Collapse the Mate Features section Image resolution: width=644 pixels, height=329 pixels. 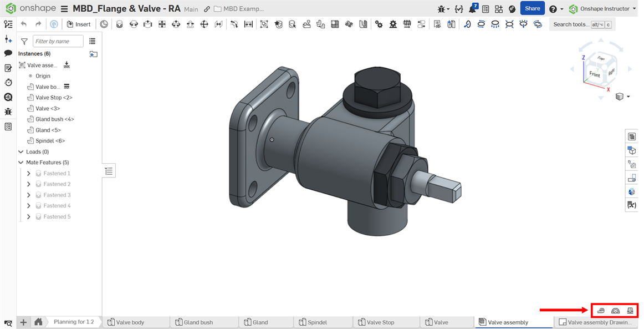click(20, 162)
